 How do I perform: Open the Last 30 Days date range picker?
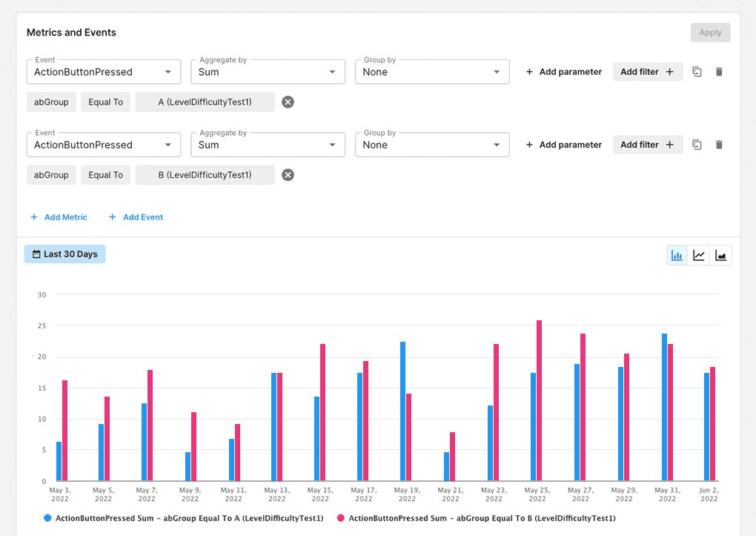pyautogui.click(x=64, y=254)
